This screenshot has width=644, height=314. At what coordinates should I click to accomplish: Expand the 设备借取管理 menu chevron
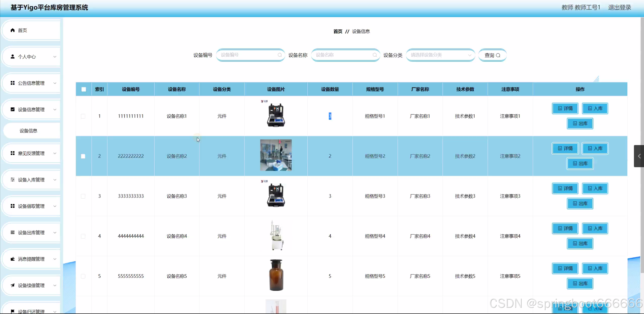[x=55, y=206]
